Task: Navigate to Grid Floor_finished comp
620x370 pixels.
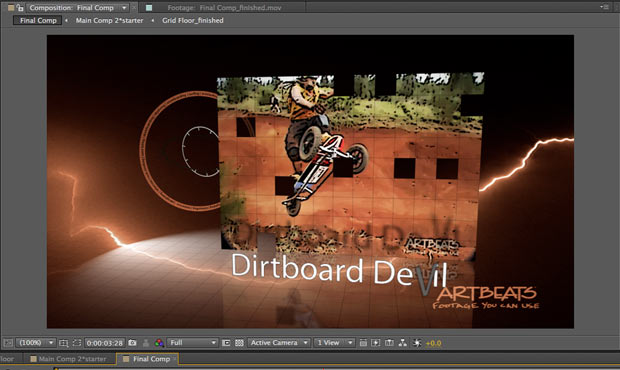Action: [193, 20]
